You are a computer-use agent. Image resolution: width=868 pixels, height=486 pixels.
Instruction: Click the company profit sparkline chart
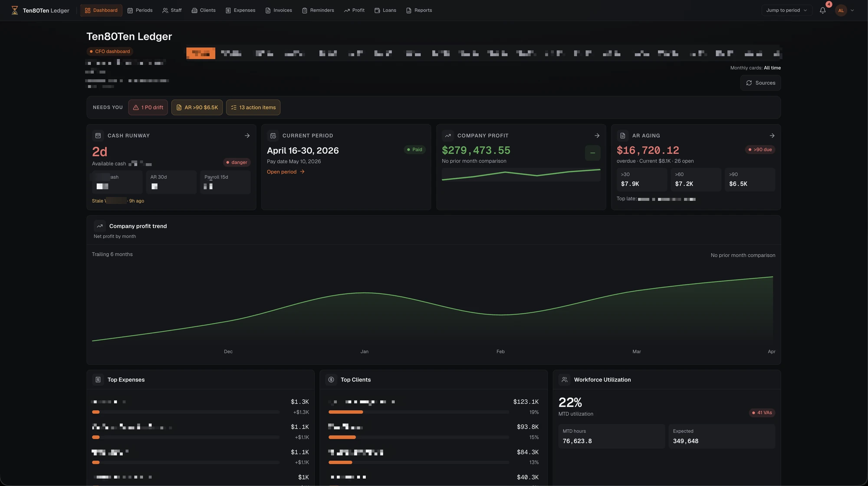(x=521, y=175)
